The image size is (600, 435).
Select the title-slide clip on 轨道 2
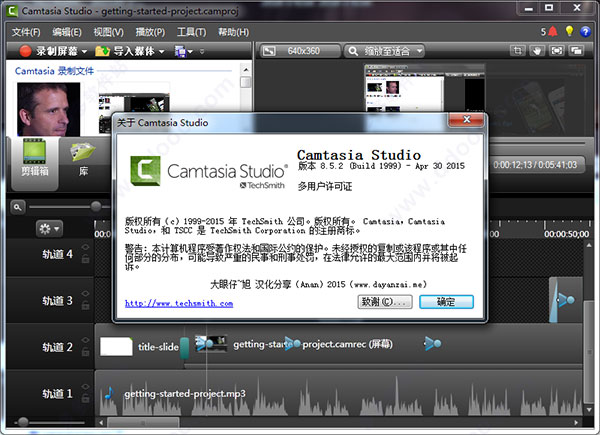140,347
